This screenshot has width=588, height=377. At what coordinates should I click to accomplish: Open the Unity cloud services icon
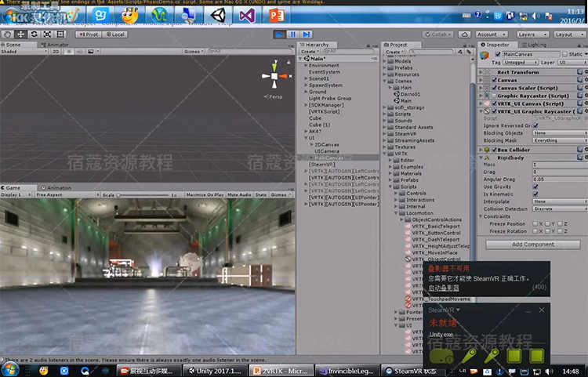tap(463, 34)
